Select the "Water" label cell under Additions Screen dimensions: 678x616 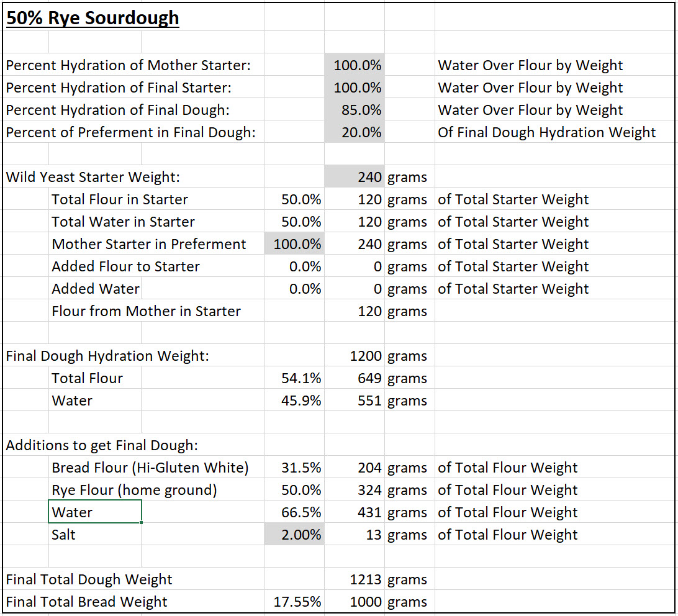95,512
